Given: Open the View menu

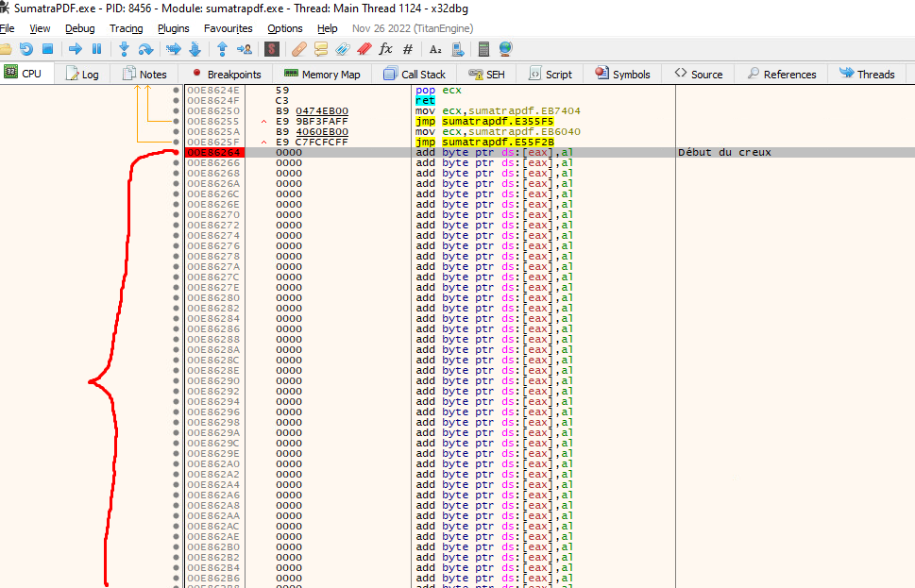Looking at the screenshot, I should pos(40,28).
